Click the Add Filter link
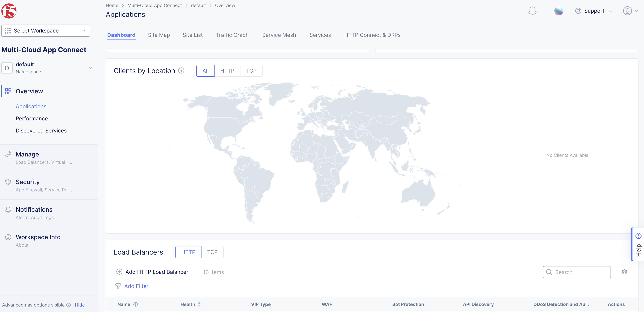 136,286
